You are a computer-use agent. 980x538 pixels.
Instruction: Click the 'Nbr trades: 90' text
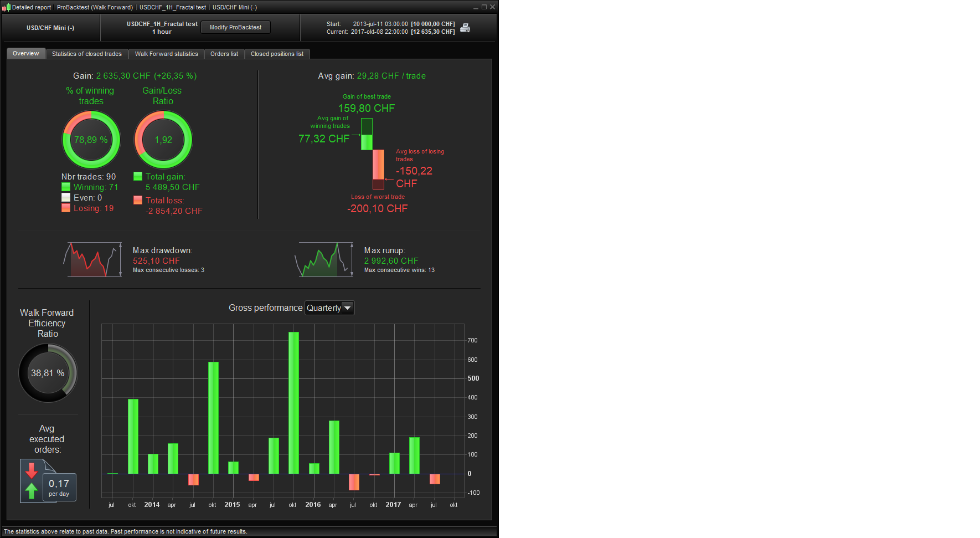pos(89,177)
